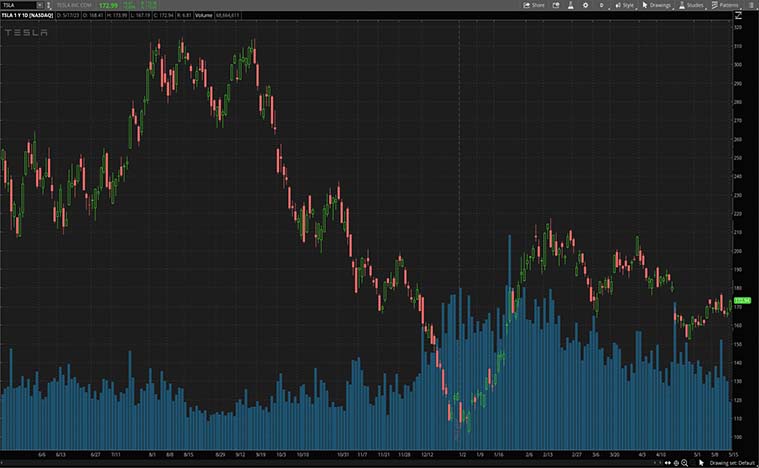Viewport: 759px width, 468px height.
Task: Click the expand arrows icon above the price axis
Action: tap(739, 15)
